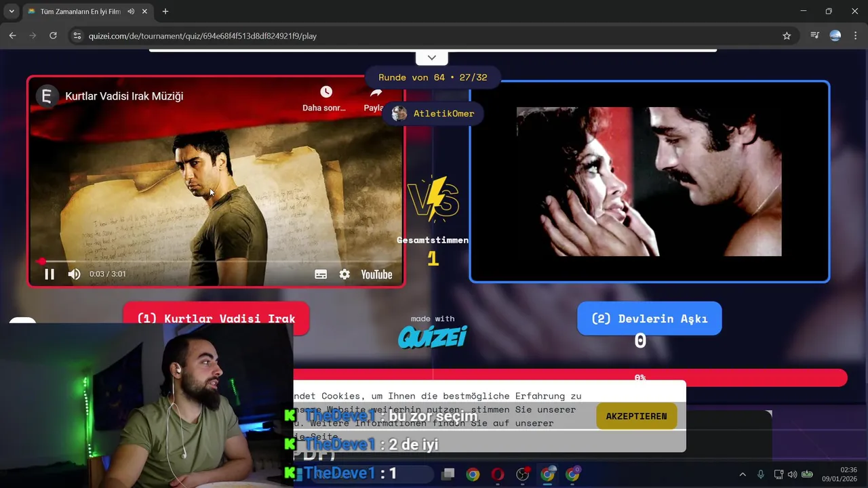The image size is (868, 488).
Task: Open the Chrome three-dot menu
Action: point(855,36)
